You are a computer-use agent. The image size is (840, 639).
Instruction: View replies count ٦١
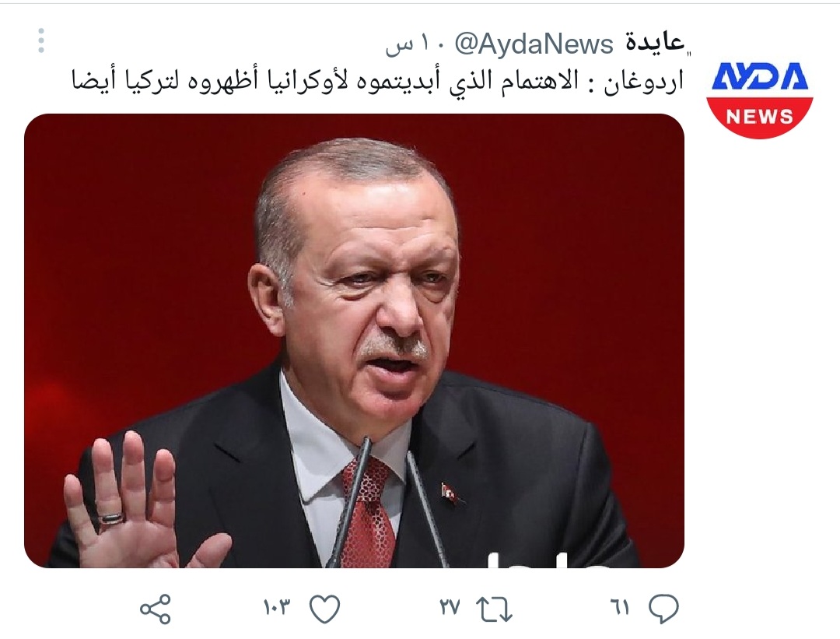pyautogui.click(x=619, y=608)
